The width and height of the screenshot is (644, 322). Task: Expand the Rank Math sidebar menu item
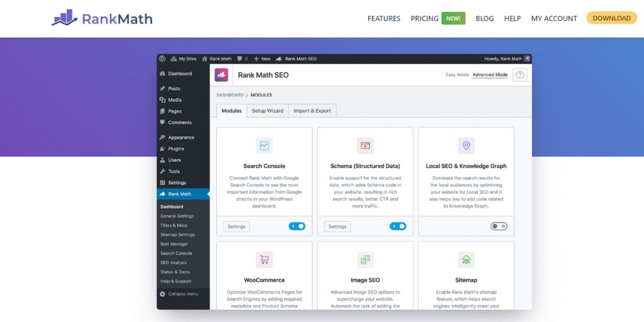pyautogui.click(x=183, y=194)
